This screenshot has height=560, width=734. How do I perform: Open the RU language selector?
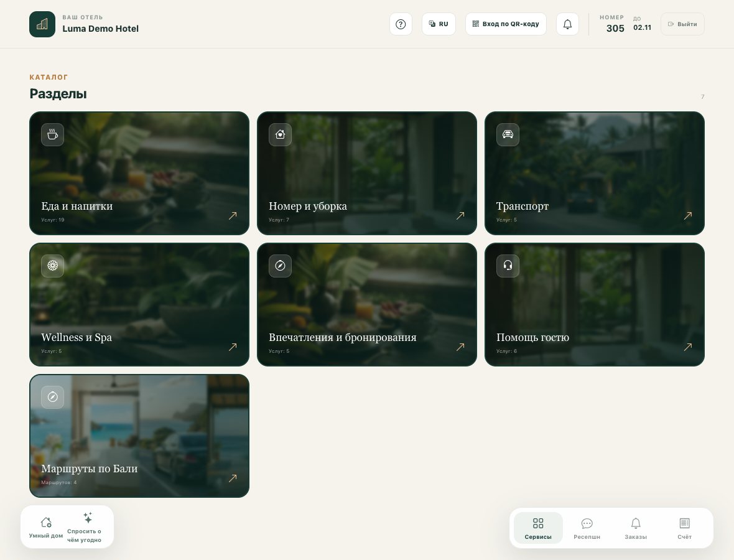tap(439, 24)
